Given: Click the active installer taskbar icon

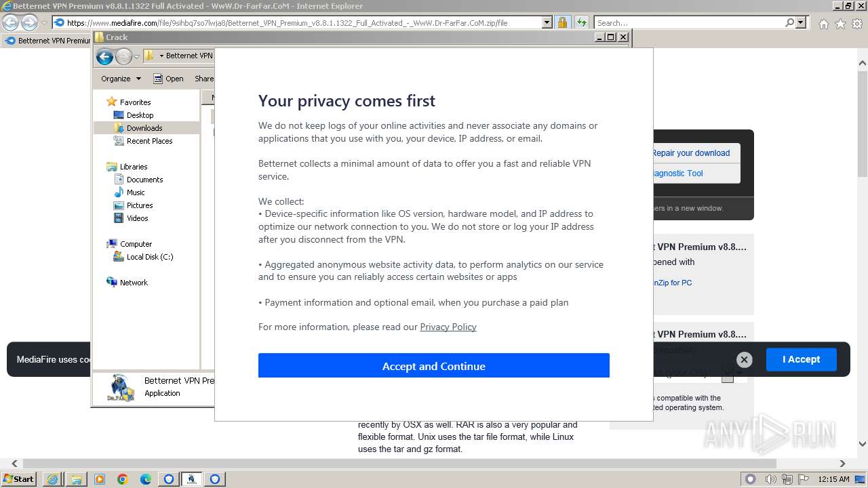Looking at the screenshot, I should pos(192,479).
